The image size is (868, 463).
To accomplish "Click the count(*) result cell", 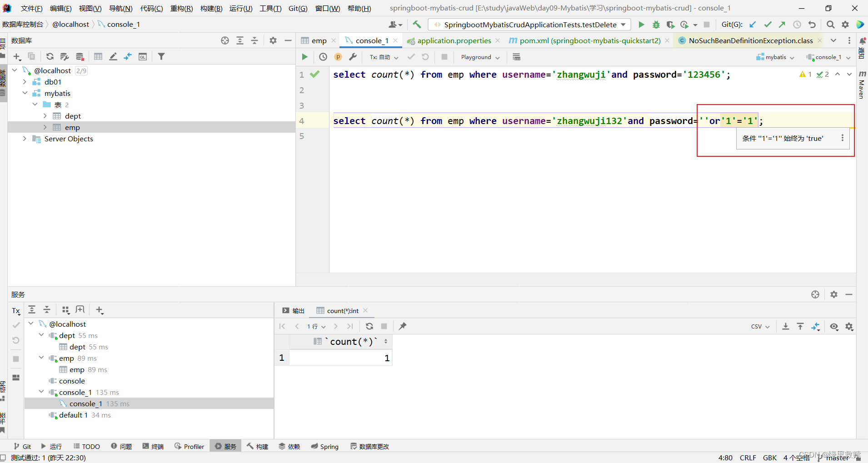I will click(x=340, y=358).
